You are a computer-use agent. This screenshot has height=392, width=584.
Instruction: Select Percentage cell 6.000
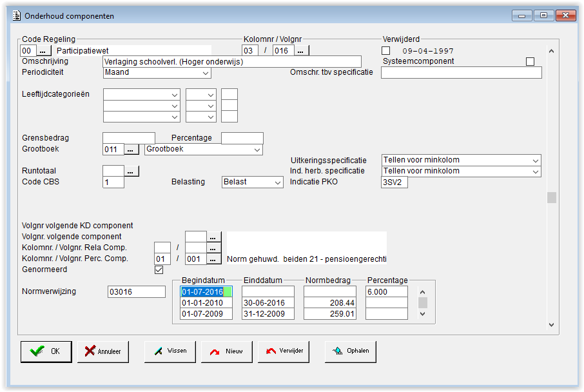point(387,292)
